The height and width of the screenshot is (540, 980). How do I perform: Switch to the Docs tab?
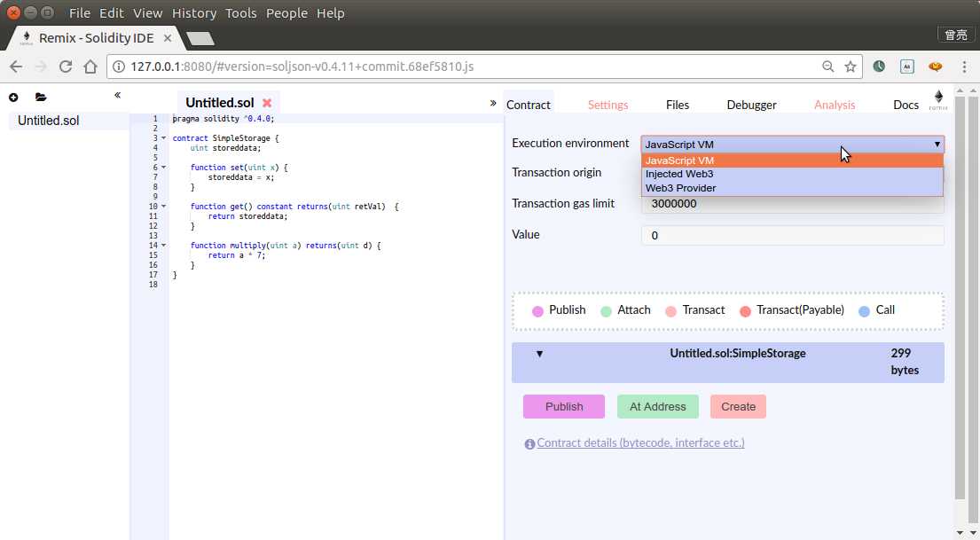906,105
